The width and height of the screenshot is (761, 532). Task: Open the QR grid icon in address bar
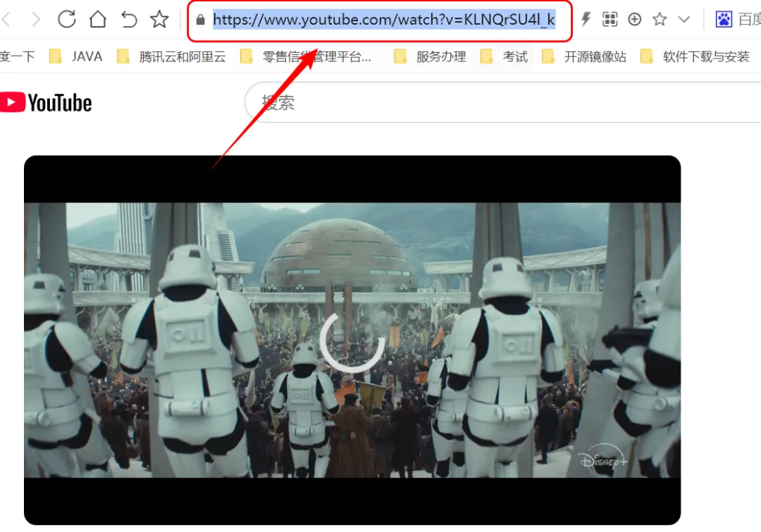(610, 20)
